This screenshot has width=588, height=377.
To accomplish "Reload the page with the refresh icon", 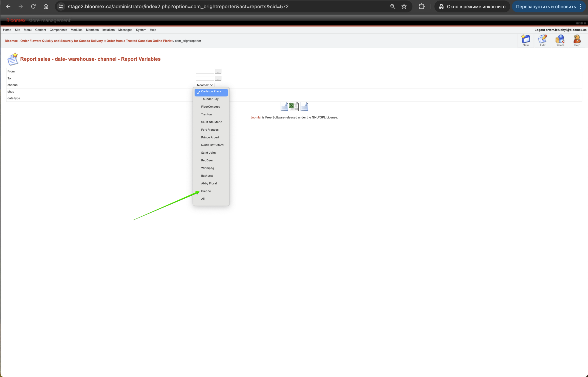I will 33,7.
